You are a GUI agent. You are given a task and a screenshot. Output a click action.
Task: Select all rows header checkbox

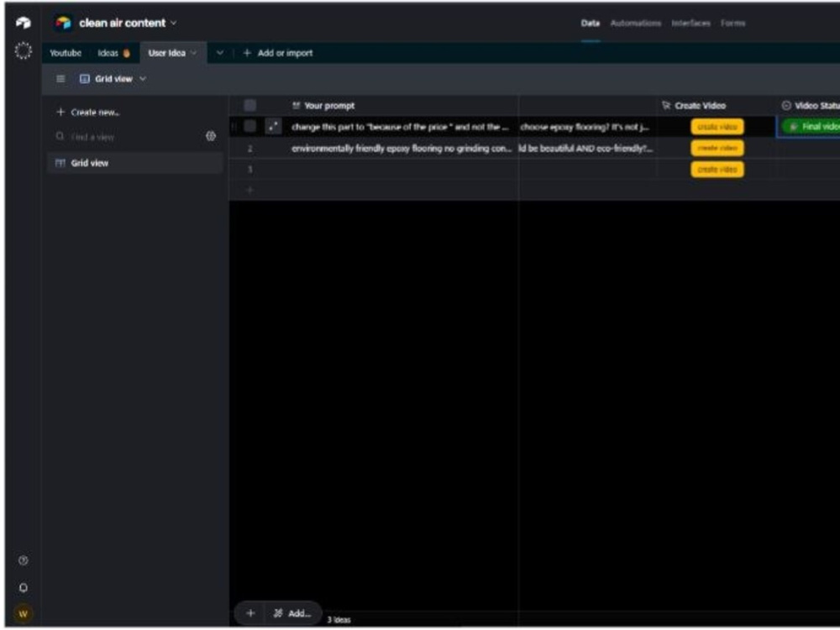249,105
